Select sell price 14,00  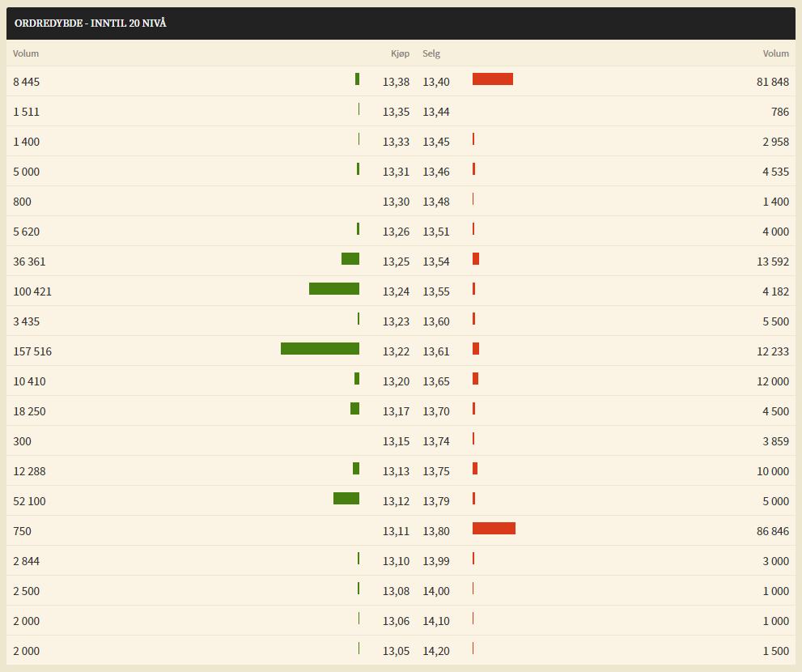[x=435, y=591]
